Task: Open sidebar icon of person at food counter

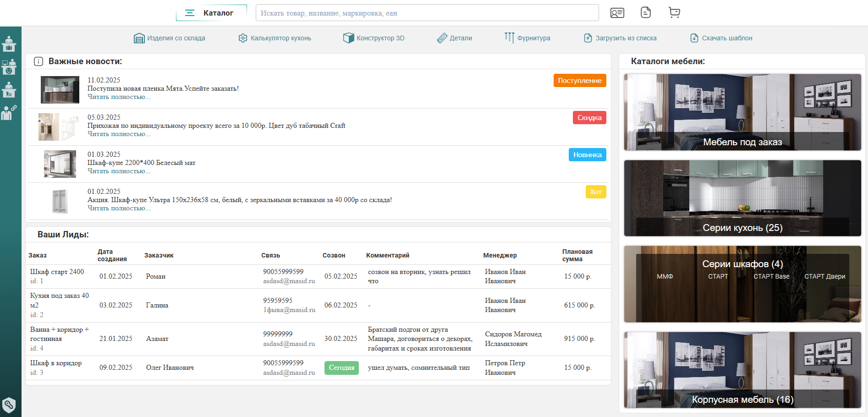Action: (x=9, y=90)
